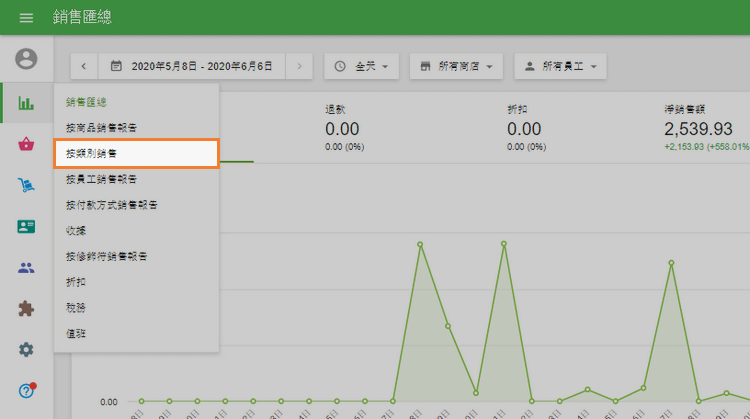Image resolution: width=750 pixels, height=419 pixels.
Task: Select 按付款方式銷售報告 menu item
Action: pos(136,205)
